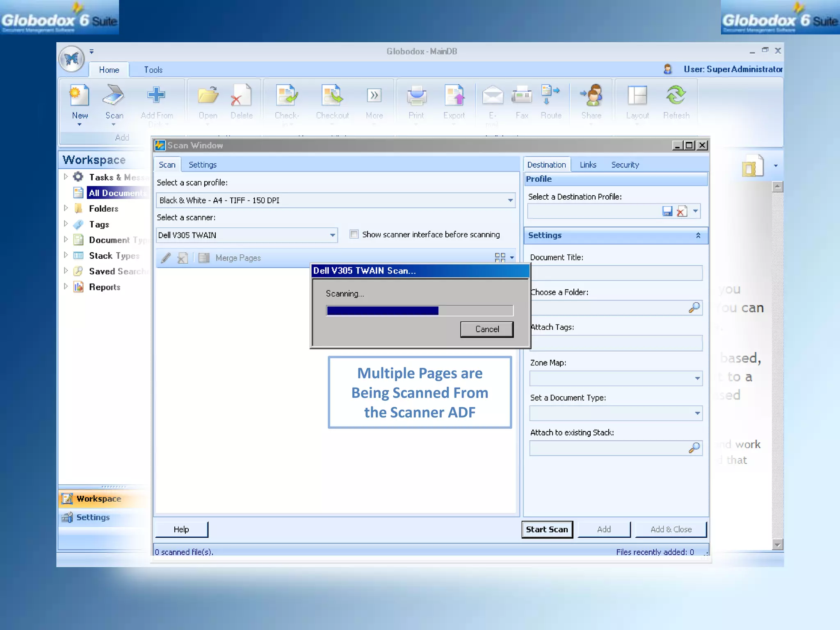Delete the destination profile with the red X icon
The width and height of the screenshot is (840, 630).
[681, 211]
